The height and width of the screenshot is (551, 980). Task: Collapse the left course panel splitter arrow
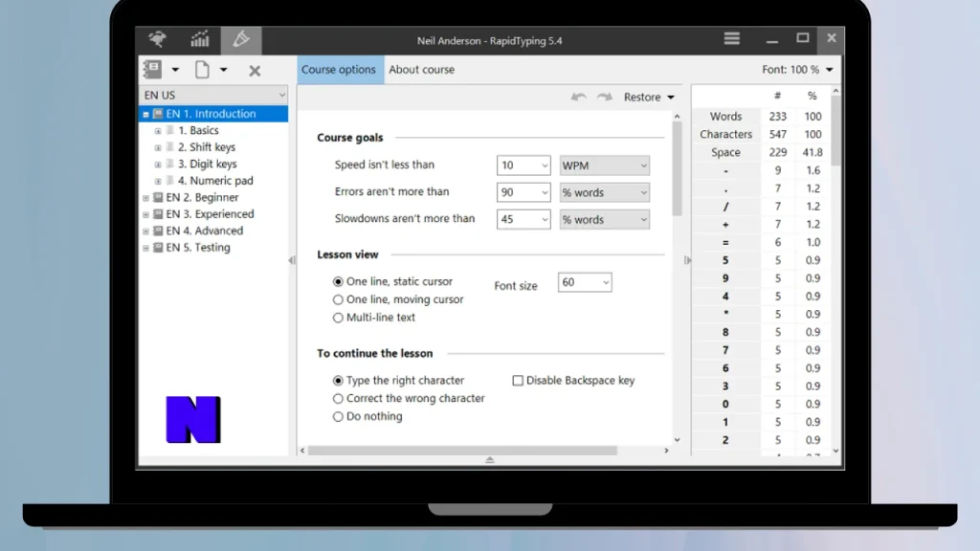[x=292, y=260]
